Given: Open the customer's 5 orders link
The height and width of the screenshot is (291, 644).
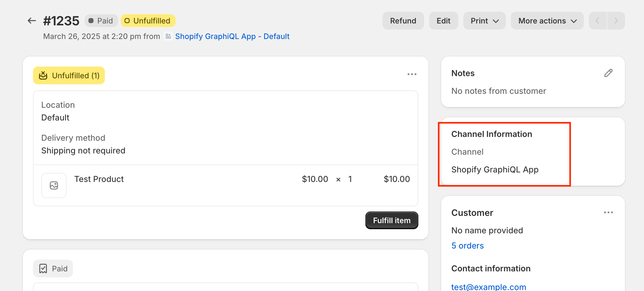Looking at the screenshot, I should pos(467,246).
